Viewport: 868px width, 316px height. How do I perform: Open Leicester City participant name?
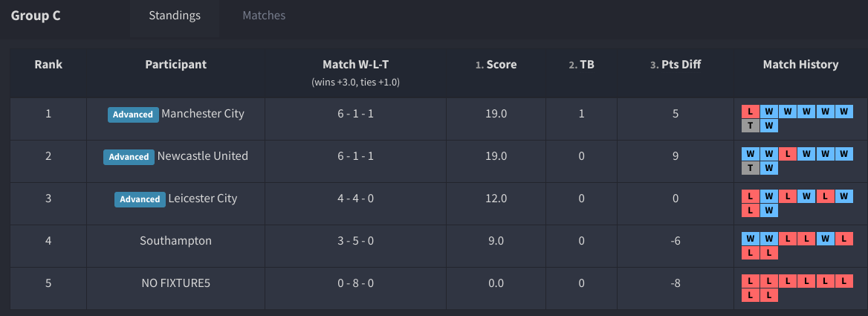coord(203,199)
